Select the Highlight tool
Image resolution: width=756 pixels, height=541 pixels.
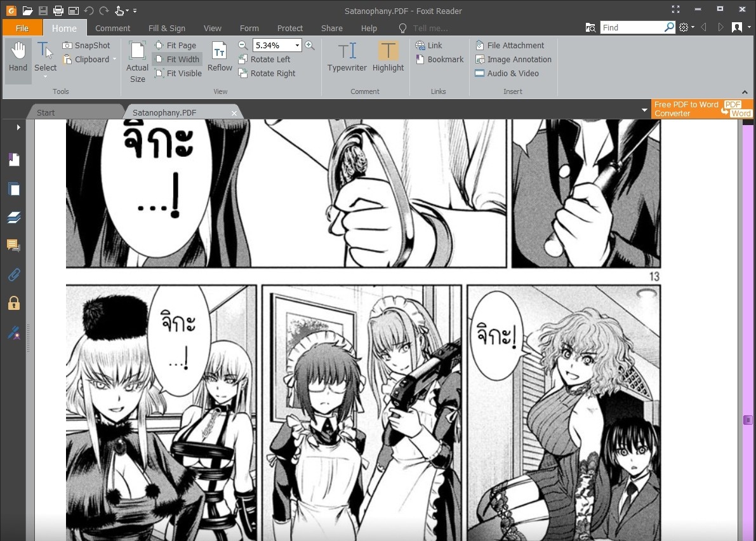[388, 57]
